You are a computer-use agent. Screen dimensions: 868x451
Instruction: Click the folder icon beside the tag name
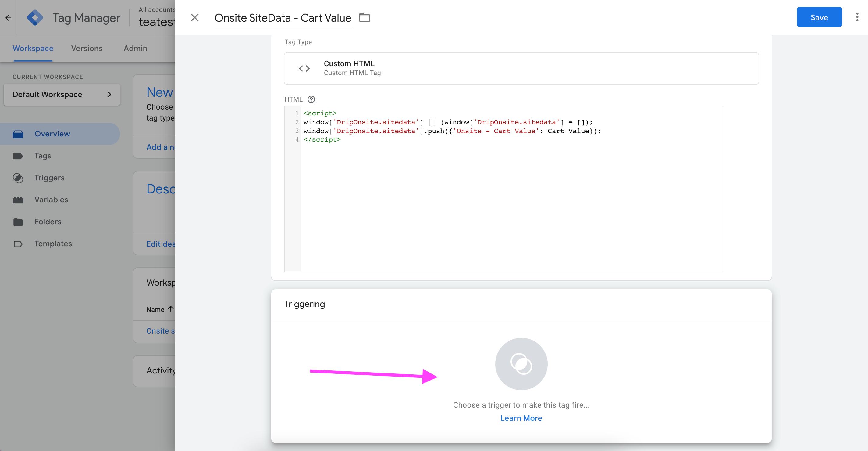tap(365, 17)
